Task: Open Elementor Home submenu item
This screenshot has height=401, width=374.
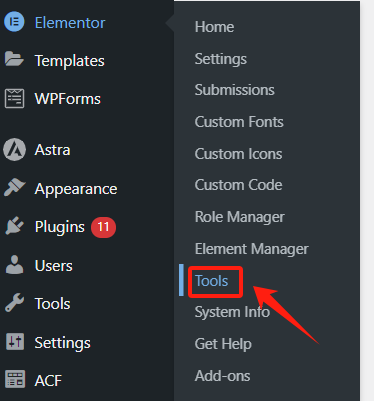Action: (x=214, y=27)
